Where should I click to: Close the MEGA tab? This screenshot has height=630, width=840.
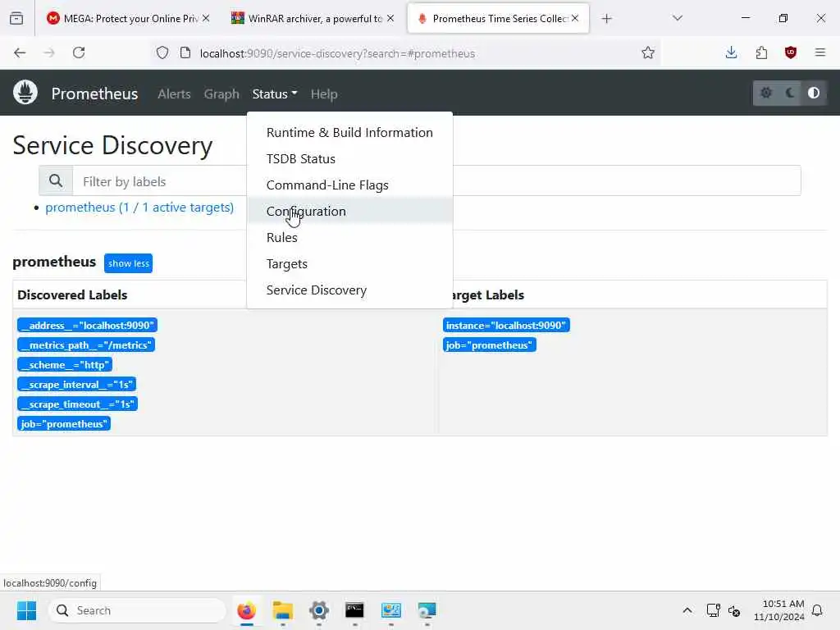[206, 19]
